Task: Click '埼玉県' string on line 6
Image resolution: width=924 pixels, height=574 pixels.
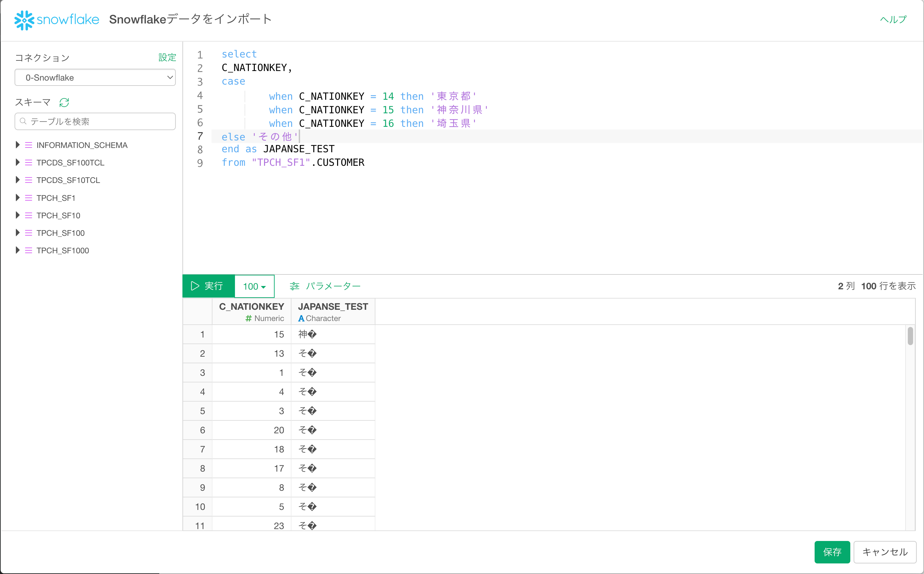Action: pyautogui.click(x=453, y=124)
